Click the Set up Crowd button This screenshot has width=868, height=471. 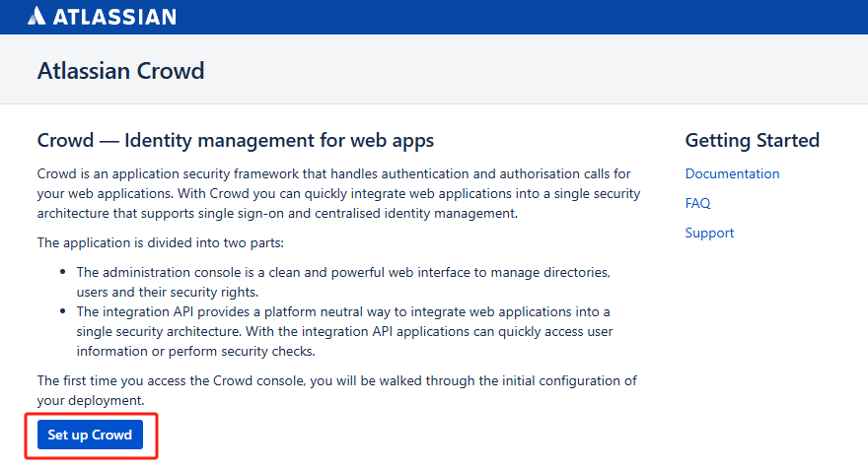coord(90,435)
